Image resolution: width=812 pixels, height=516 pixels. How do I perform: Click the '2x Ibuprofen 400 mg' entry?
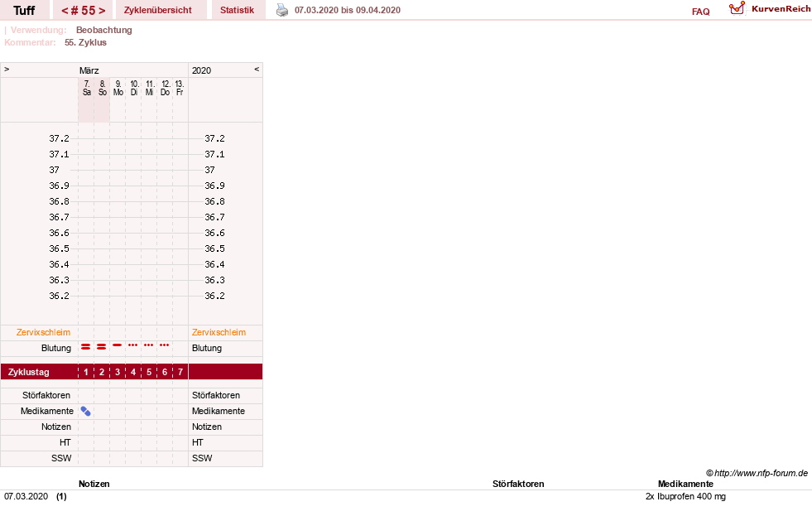(x=685, y=496)
